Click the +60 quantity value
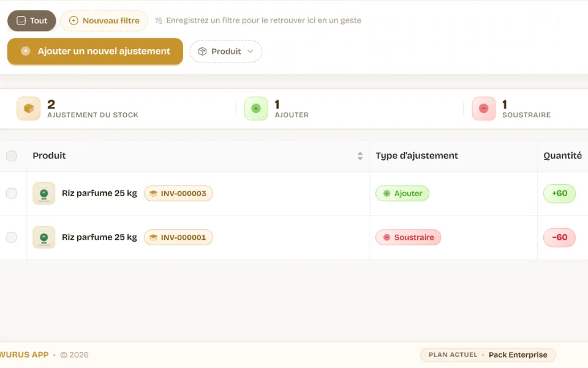588x368 pixels. [559, 193]
